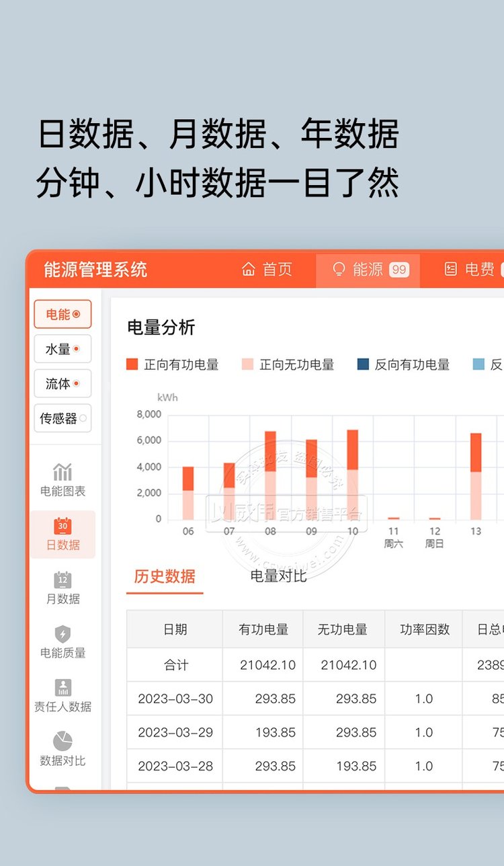Viewport: 504px width, 866px height.
Task: Toggle 反向有功电量 legend swatch
Action: coord(363,364)
